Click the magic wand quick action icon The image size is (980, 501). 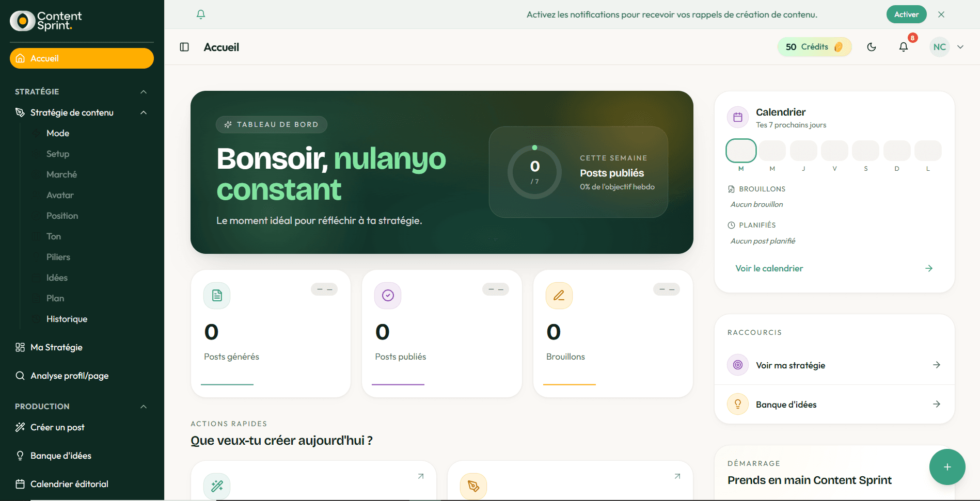coord(217,486)
